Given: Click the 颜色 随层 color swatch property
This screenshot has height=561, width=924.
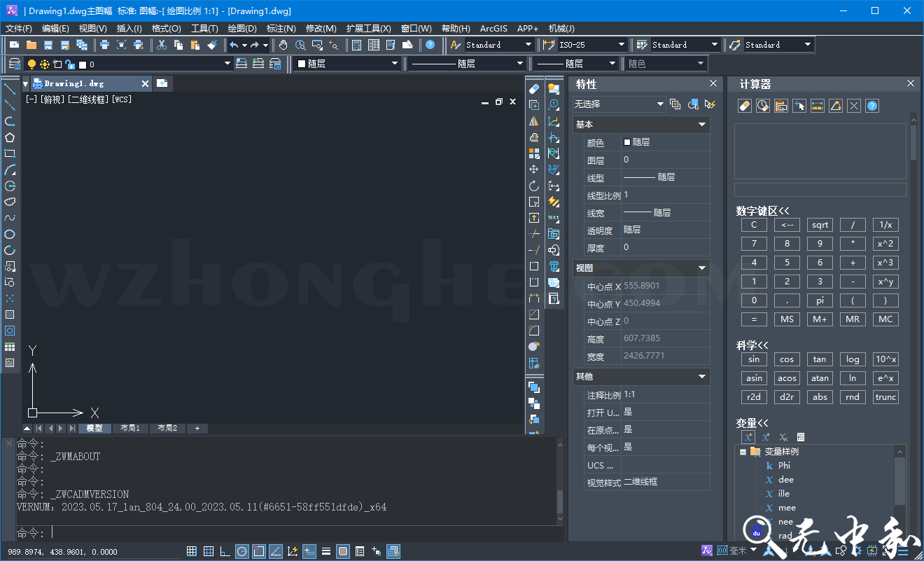Looking at the screenshot, I should point(636,142).
